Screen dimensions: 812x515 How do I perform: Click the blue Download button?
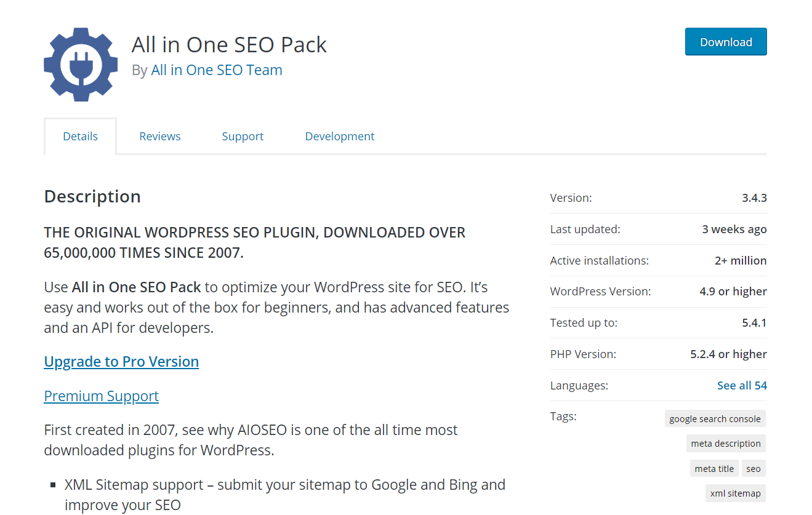(726, 42)
